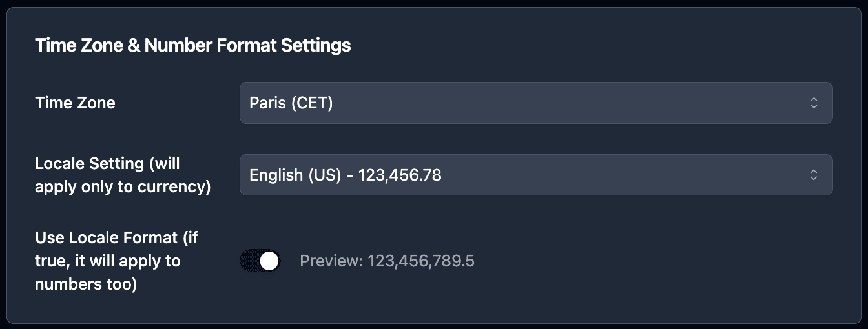Click the "Time Zone & Number Format Settings" heading
The height and width of the screenshot is (329, 868).
pyautogui.click(x=192, y=46)
